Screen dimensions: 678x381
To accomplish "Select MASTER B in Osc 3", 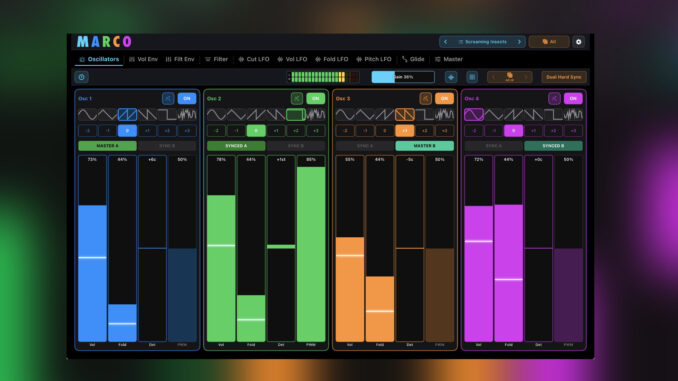I will coord(425,146).
